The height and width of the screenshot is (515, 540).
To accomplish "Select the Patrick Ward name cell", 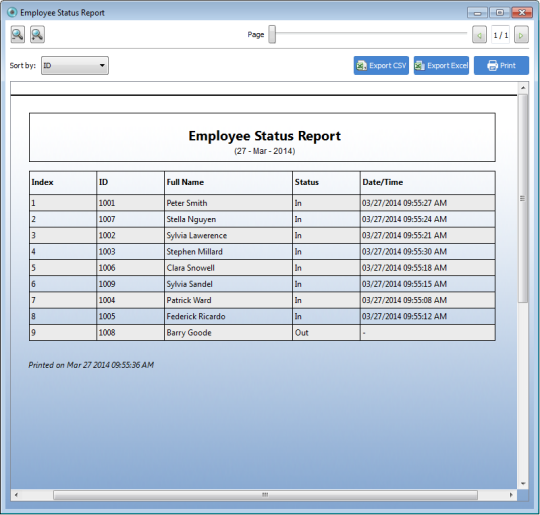I will click(x=228, y=300).
